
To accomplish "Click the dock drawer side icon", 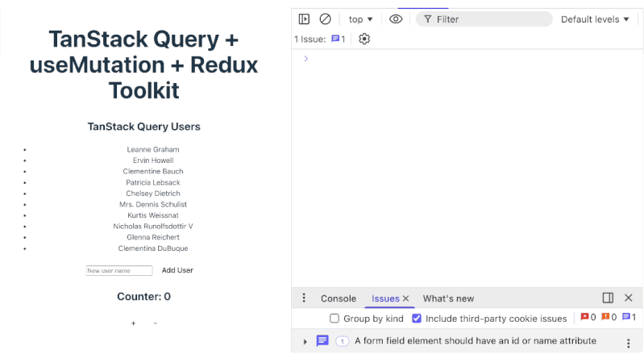I will (x=608, y=298).
